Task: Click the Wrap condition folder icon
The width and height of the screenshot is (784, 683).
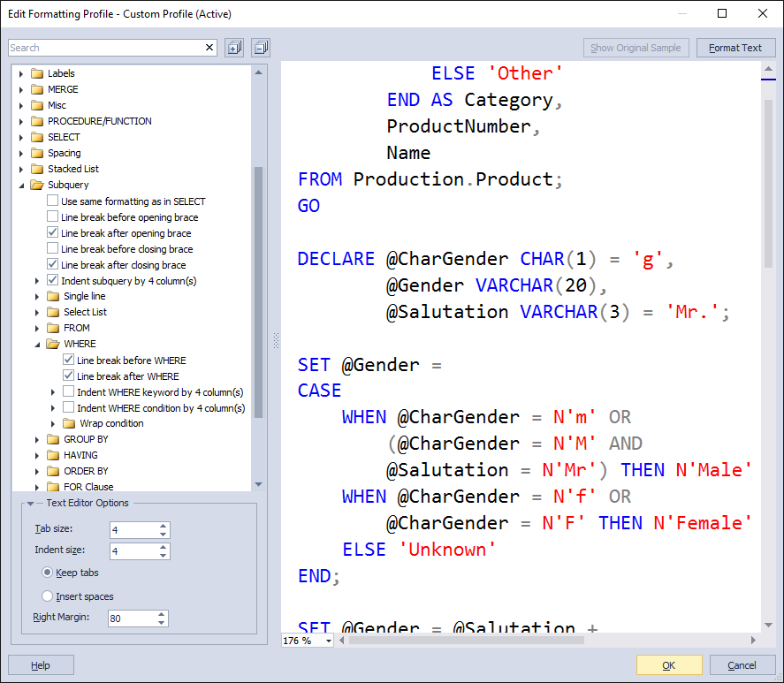Action: 69,423
